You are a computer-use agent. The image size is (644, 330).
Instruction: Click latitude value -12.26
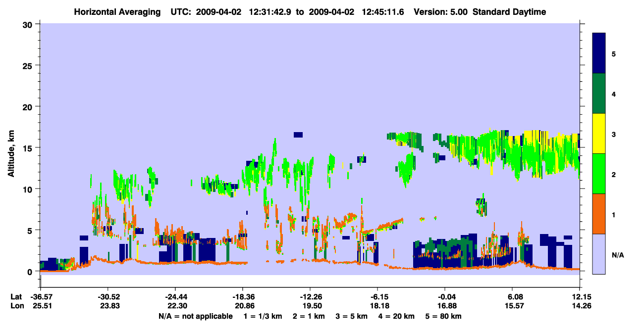pos(310,297)
